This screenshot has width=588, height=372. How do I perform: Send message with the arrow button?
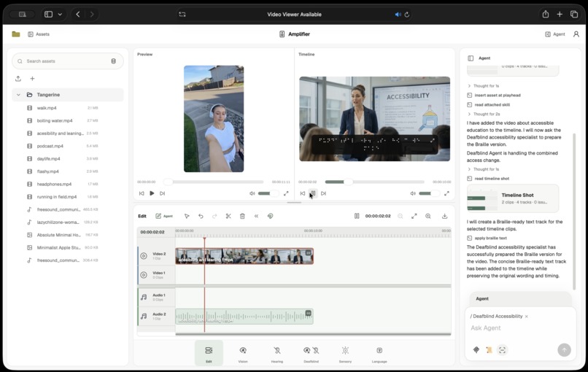pyautogui.click(x=565, y=350)
